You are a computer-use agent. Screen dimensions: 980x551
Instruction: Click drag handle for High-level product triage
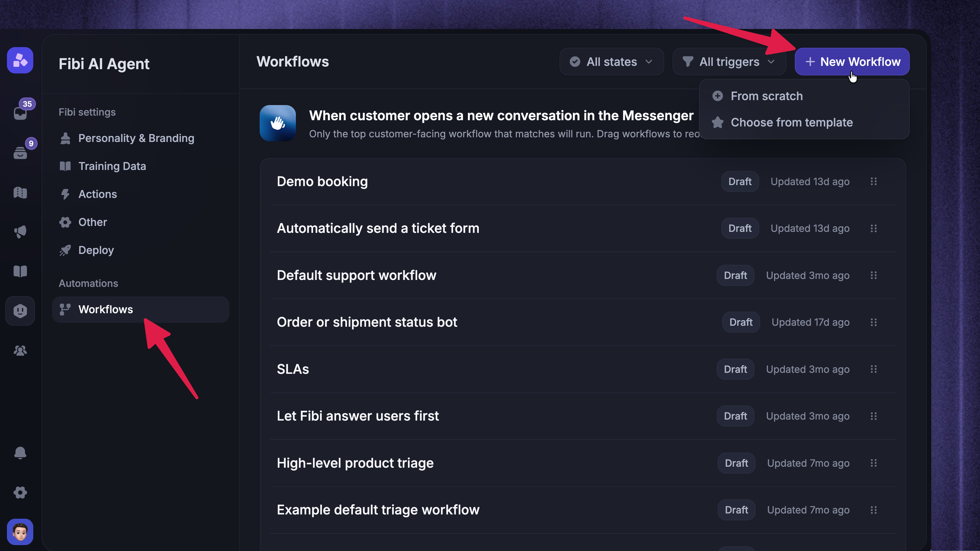[x=874, y=463]
